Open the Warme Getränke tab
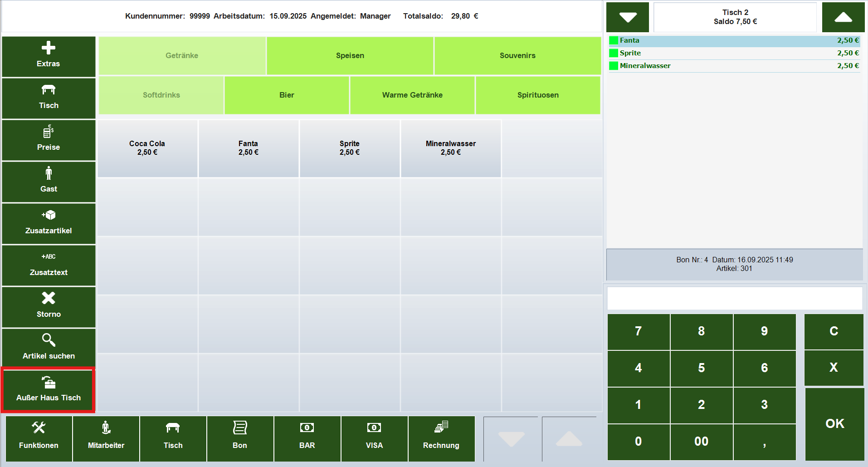This screenshot has height=467, width=868. coord(412,95)
